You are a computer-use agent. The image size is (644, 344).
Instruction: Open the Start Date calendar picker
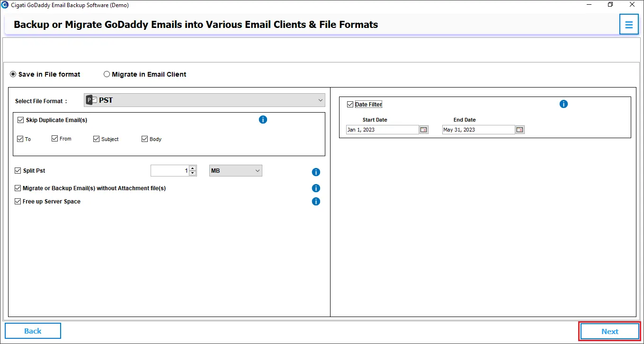click(424, 130)
